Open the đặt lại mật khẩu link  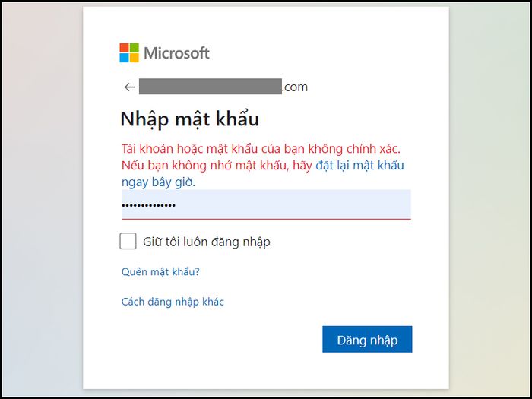pyautogui.click(x=360, y=166)
